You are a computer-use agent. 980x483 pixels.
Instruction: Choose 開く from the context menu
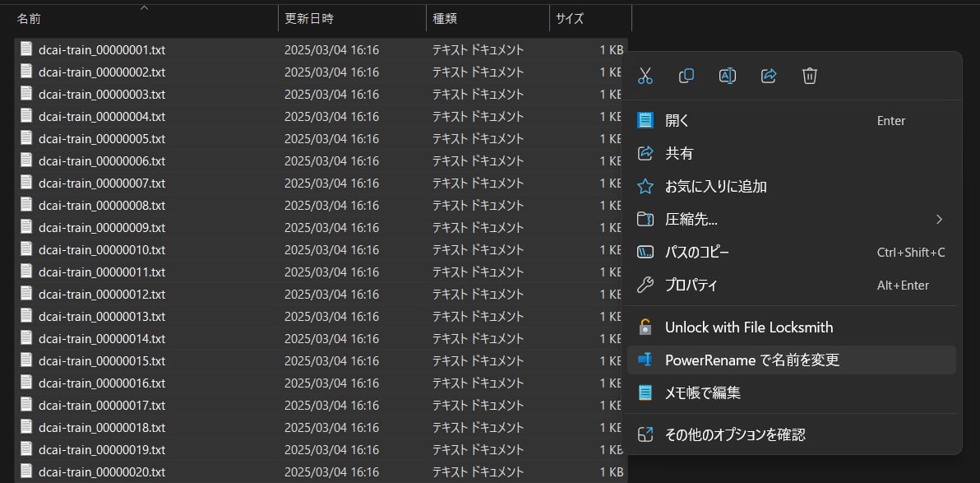791,121
